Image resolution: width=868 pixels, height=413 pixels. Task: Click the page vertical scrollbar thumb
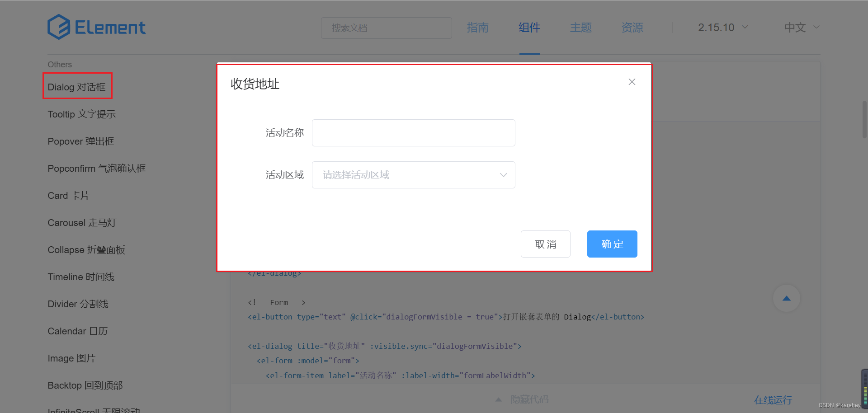click(865, 119)
